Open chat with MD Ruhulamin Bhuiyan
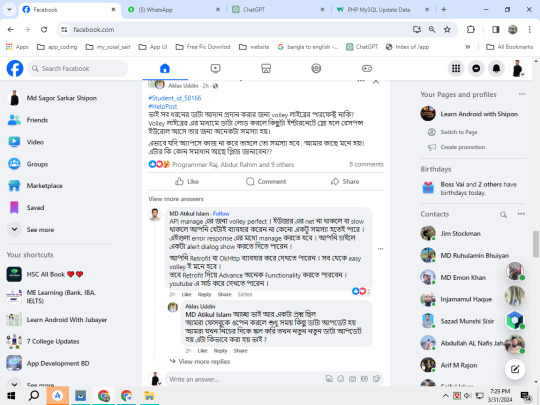 (x=465, y=256)
